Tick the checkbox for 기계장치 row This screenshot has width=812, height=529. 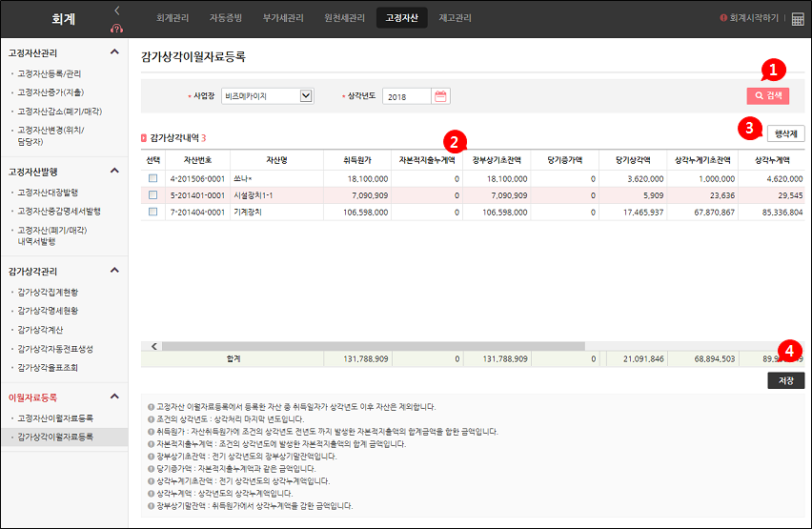(152, 212)
